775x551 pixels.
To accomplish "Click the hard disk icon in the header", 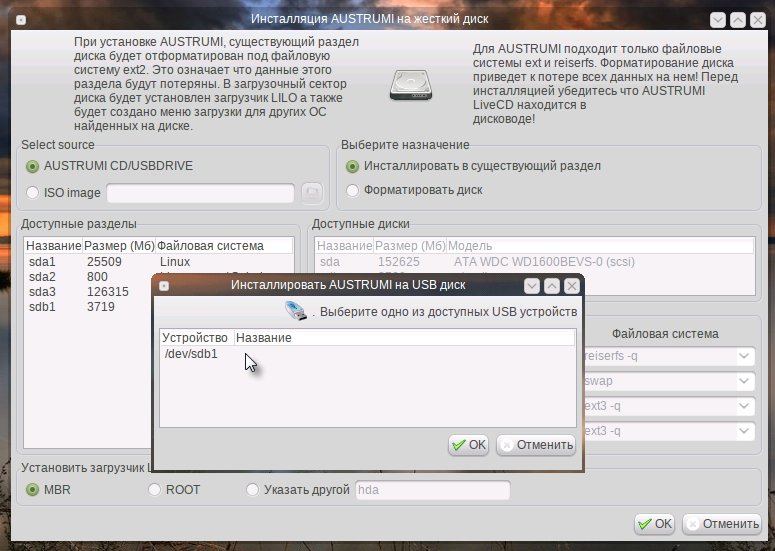I will (x=411, y=85).
